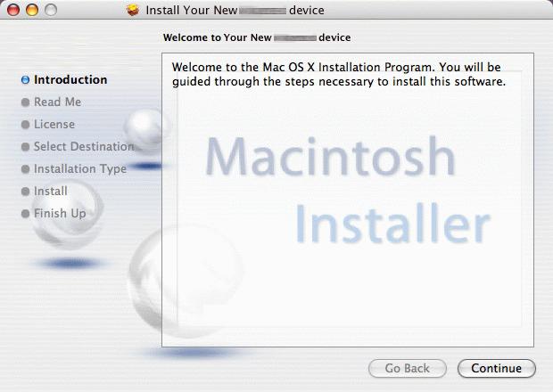Click the blue Introduction step bullet
Image resolution: width=553 pixels, height=392 pixels.
coord(25,80)
